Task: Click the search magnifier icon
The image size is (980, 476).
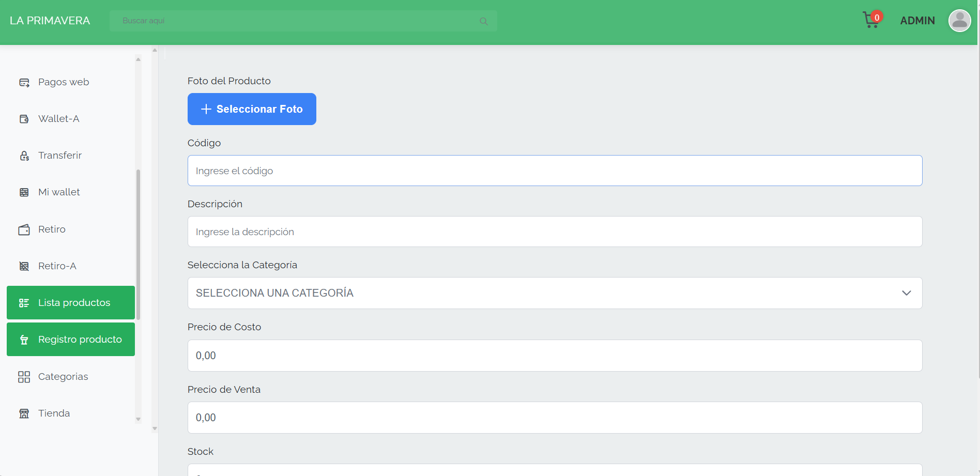Action: (x=483, y=21)
